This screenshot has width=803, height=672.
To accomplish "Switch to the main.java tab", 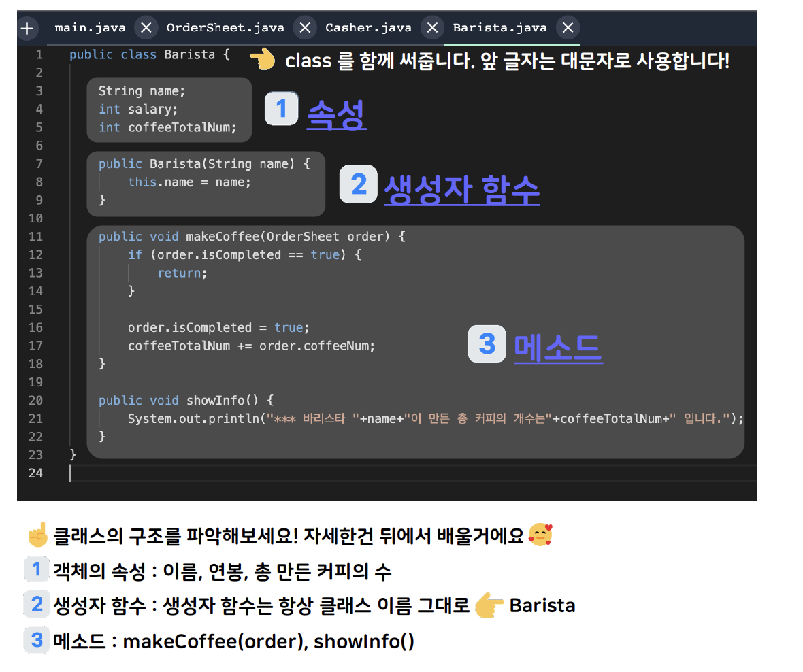I will pos(91,27).
